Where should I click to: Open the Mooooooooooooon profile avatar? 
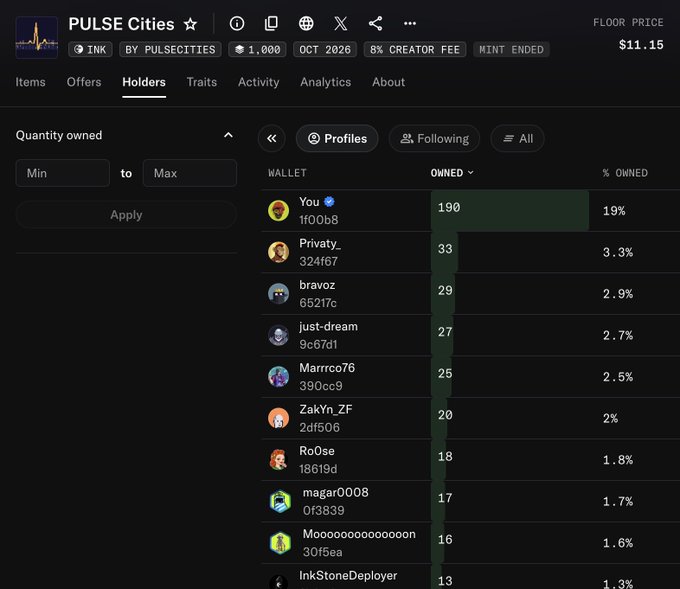[280, 543]
